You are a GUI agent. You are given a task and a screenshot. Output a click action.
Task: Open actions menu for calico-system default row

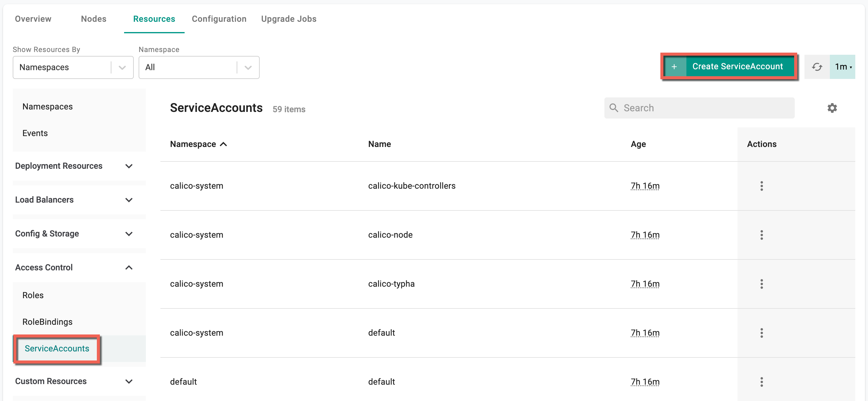coord(761,333)
